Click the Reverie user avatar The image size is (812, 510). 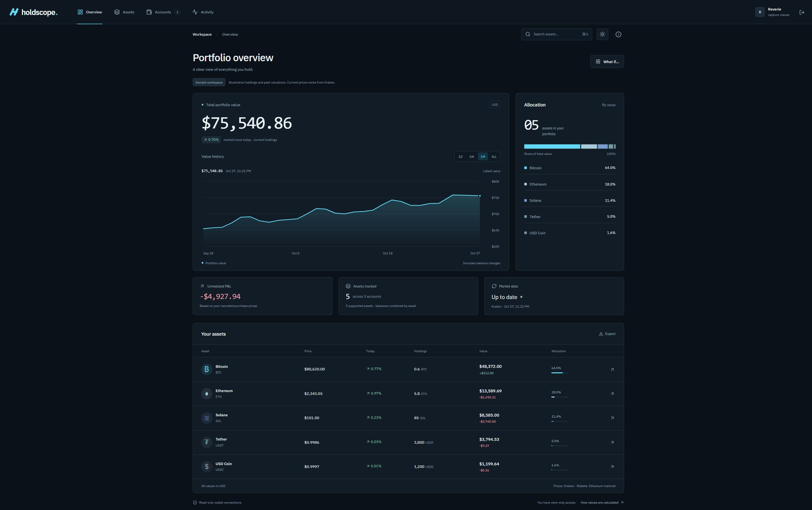(x=760, y=12)
